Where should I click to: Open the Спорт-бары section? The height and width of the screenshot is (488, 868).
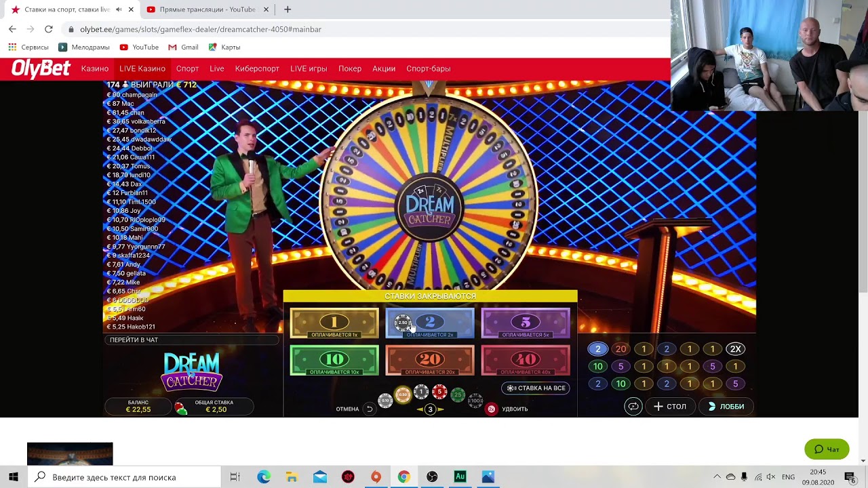click(x=429, y=68)
